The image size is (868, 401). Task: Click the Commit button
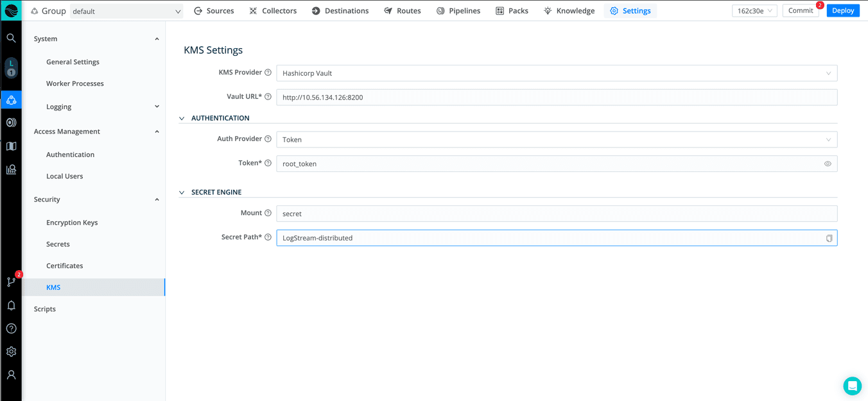click(800, 11)
